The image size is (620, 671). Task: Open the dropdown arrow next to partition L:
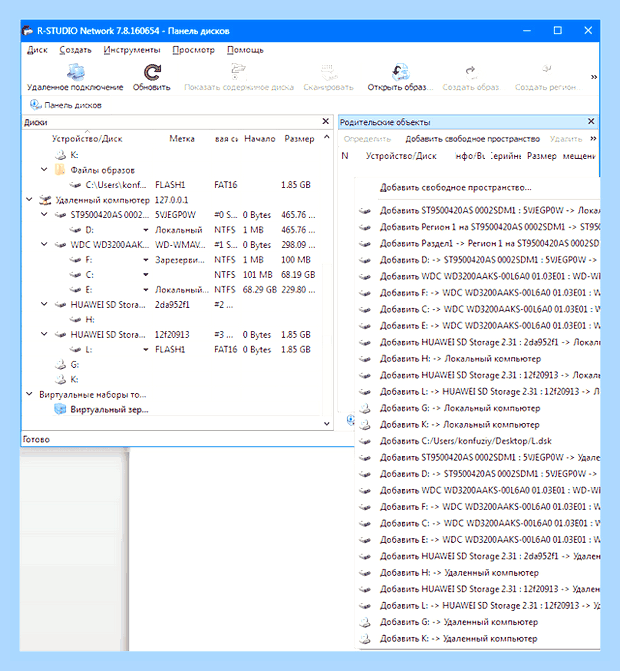[146, 350]
